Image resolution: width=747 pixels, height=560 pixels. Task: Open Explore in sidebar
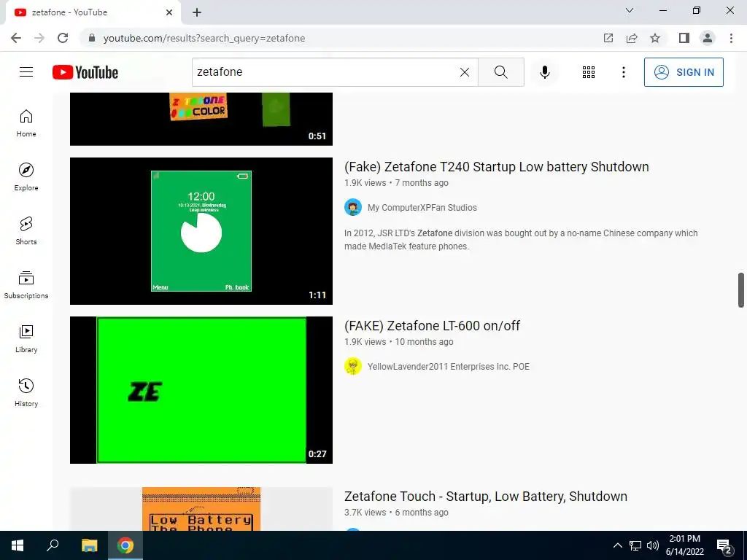pos(26,176)
